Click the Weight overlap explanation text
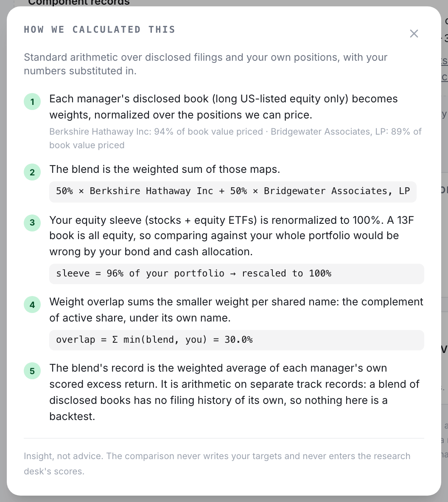The width and height of the screenshot is (448, 502). 236,310
